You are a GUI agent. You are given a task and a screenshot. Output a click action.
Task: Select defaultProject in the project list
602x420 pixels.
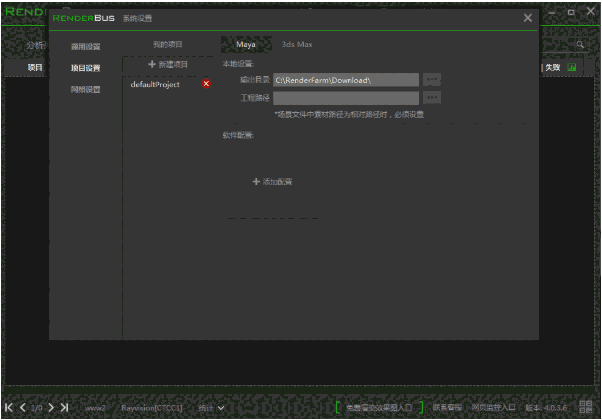click(x=155, y=84)
